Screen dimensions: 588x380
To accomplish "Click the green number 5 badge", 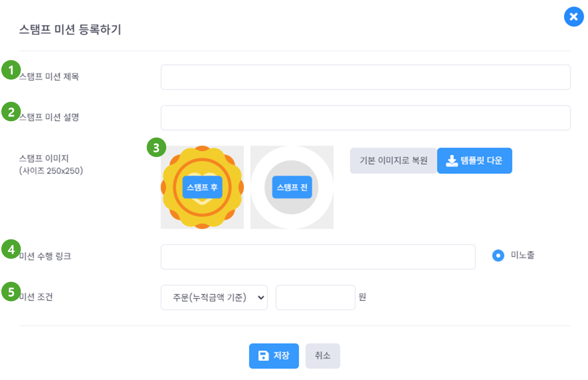I will click(x=11, y=292).
